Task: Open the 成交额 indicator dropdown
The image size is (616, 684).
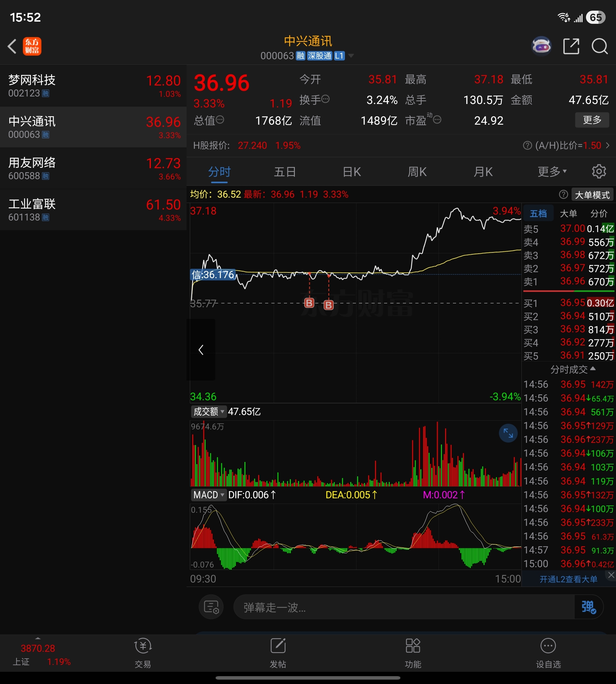Action: point(208,412)
